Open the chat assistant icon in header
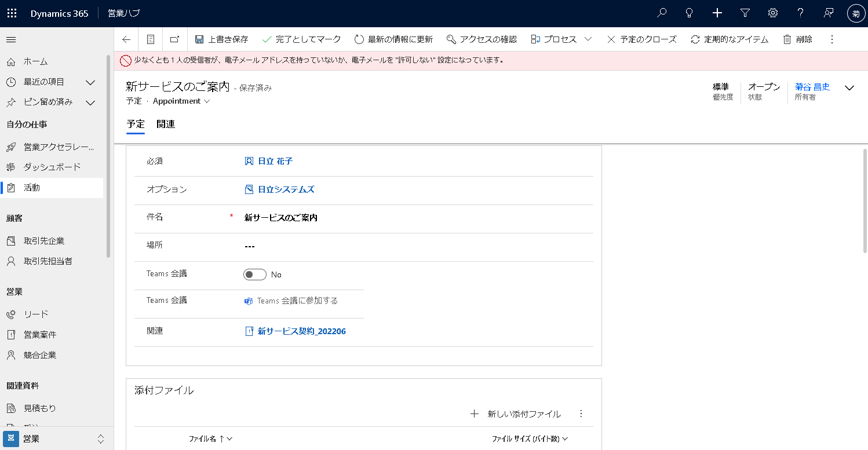Image resolution: width=868 pixels, height=450 pixels. (829, 13)
